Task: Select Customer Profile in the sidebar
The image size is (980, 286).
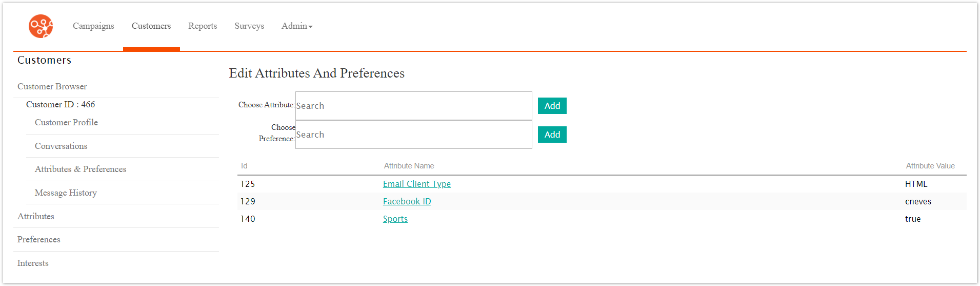Action: [66, 122]
